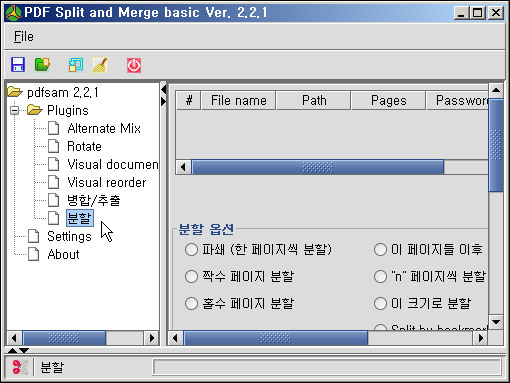Screen dimensions: 510x383
Task: Click the scissors icon in status bar
Action: point(20,367)
